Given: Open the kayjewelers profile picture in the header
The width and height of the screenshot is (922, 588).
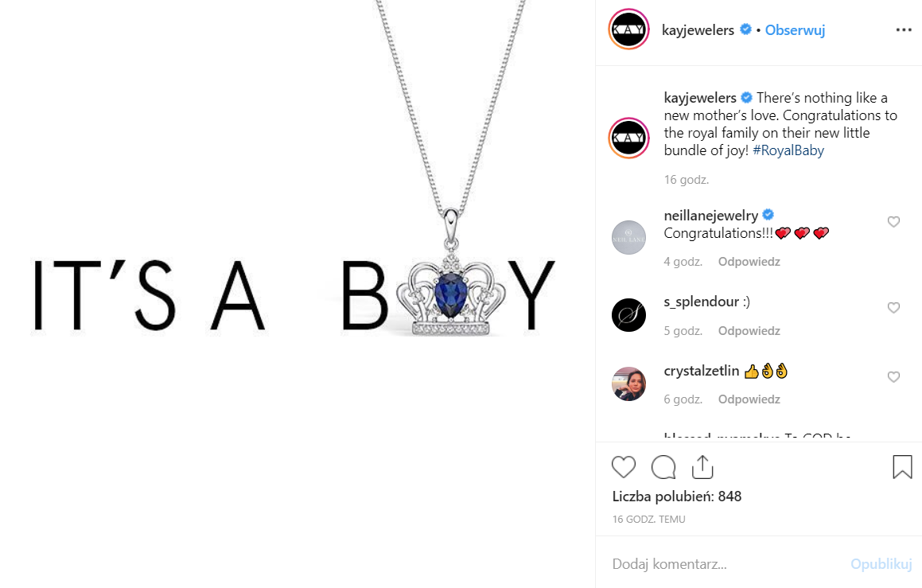Looking at the screenshot, I should pos(628,29).
